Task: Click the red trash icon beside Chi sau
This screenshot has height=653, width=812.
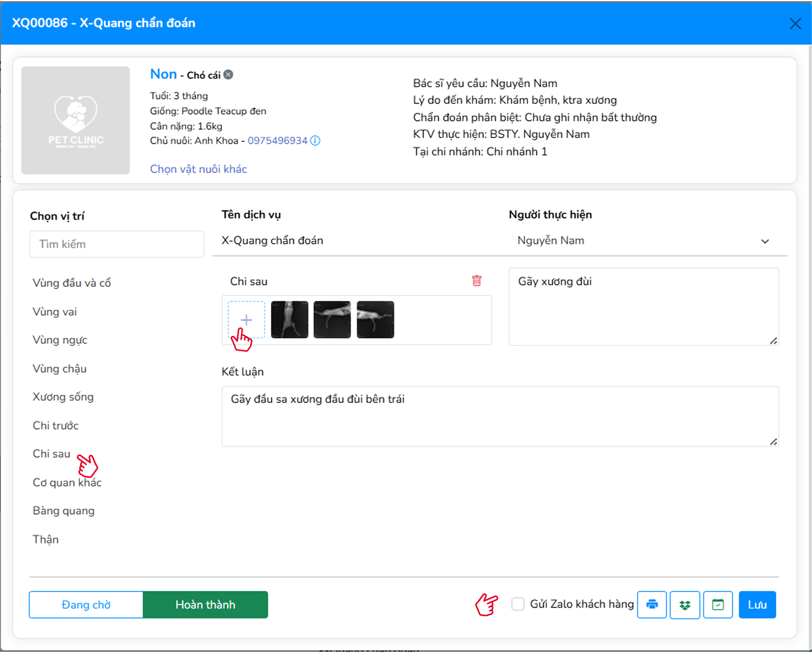Action: (477, 281)
